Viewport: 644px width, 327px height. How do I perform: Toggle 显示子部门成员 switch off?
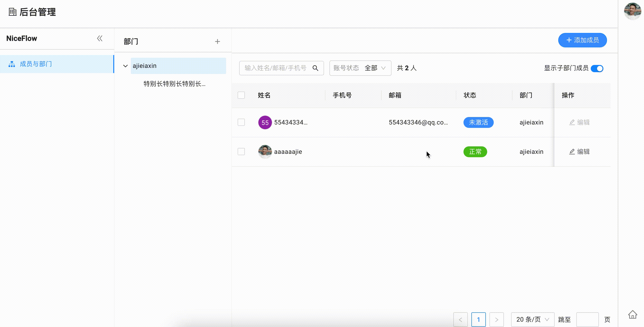tap(597, 68)
